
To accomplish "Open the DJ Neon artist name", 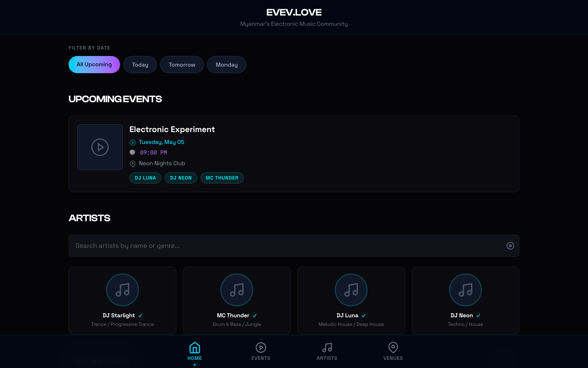I will (x=462, y=315).
